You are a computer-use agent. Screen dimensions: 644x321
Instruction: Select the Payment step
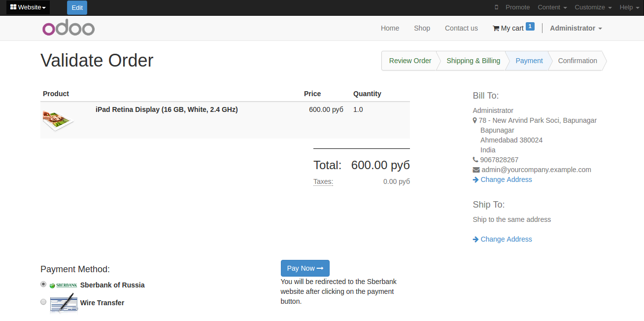(x=529, y=61)
